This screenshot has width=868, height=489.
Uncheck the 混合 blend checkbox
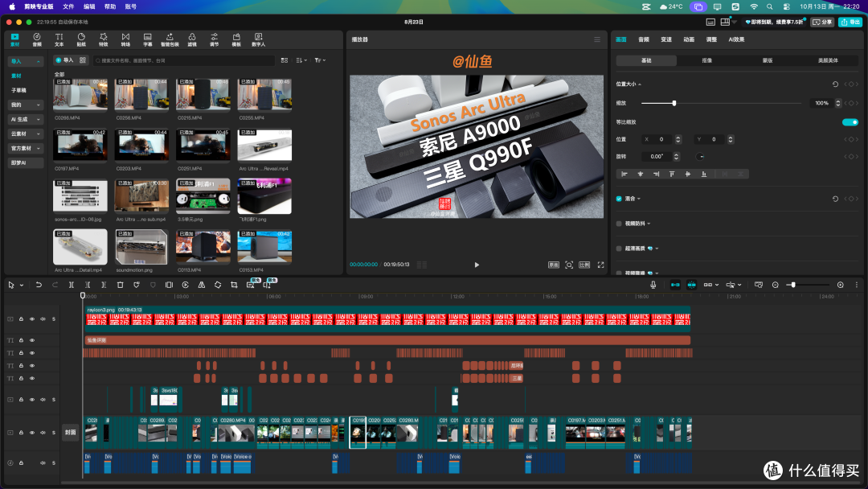point(619,199)
